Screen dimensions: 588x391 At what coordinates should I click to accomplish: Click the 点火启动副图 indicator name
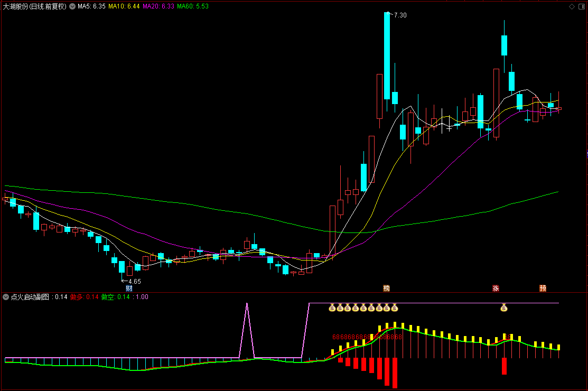click(30, 297)
